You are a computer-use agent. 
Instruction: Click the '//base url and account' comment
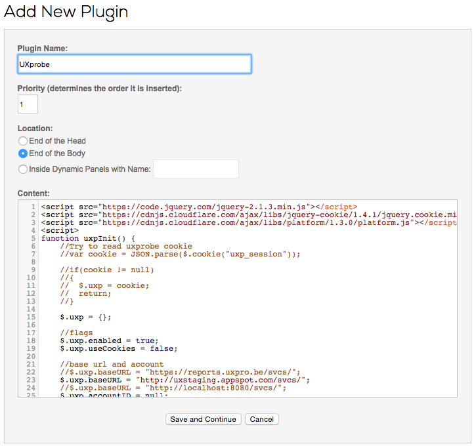(112, 365)
